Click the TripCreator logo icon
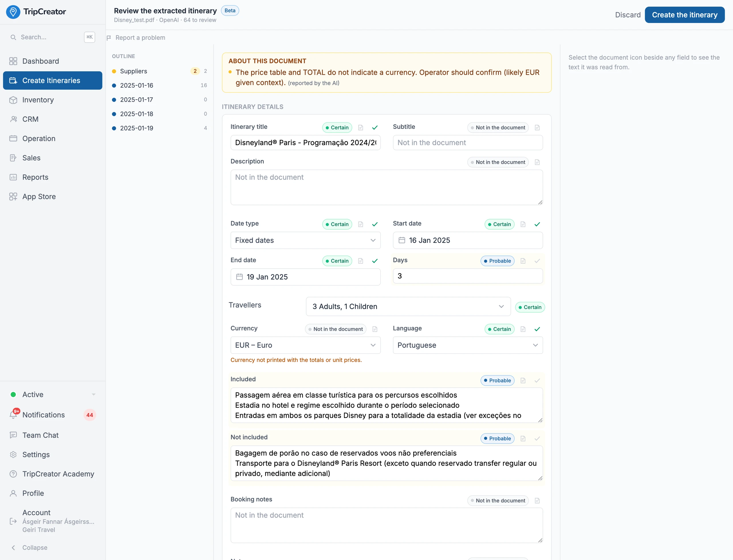Viewport: 733px width, 560px height. coord(13,12)
